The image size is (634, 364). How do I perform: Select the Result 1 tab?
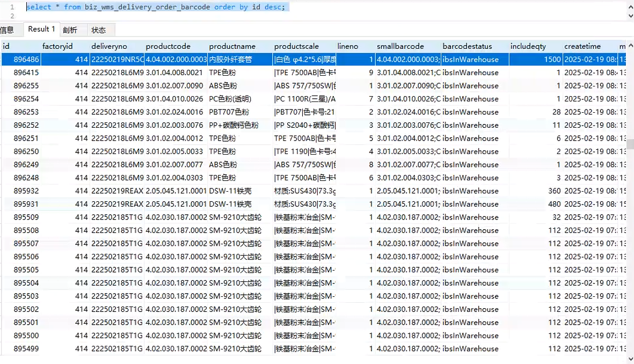click(41, 29)
